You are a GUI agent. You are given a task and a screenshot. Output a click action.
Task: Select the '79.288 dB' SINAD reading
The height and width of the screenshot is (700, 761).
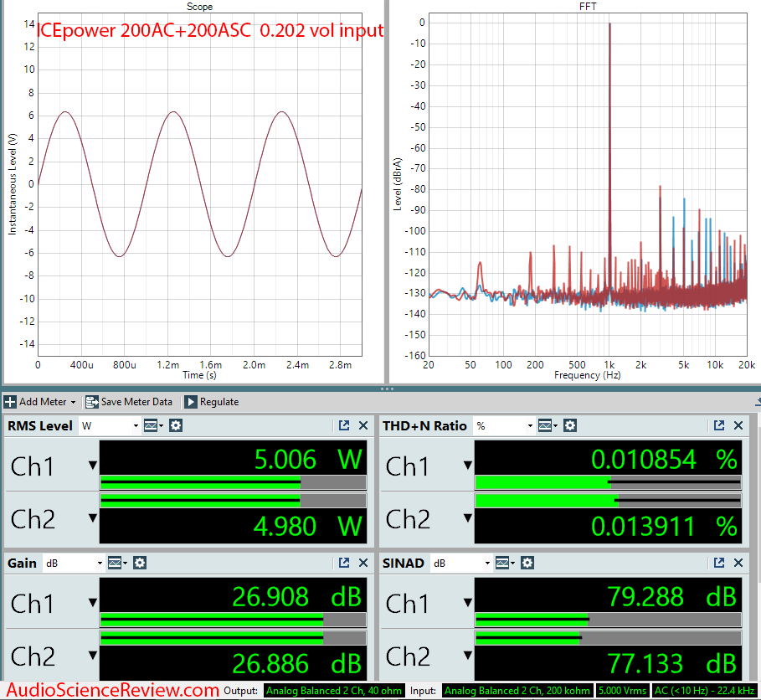pyautogui.click(x=672, y=597)
